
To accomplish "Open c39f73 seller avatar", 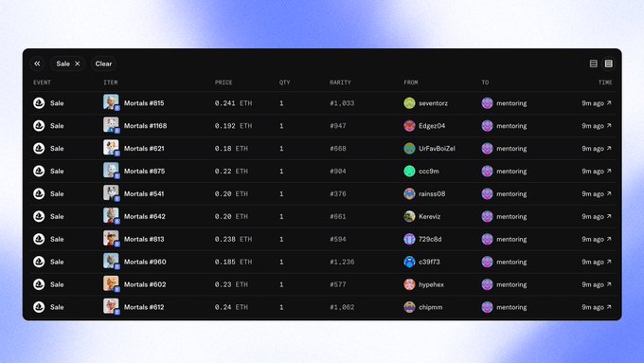I will [409, 262].
